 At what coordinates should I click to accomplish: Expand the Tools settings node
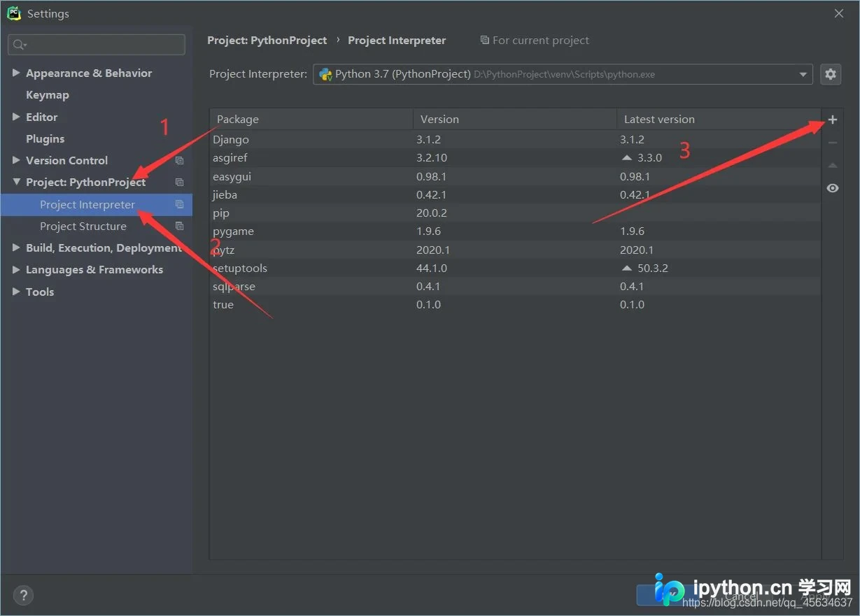[x=16, y=292]
